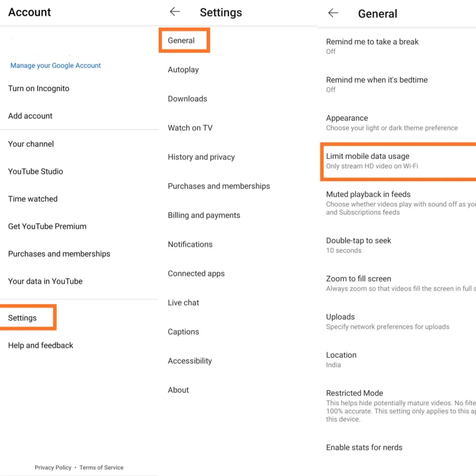This screenshot has width=476, height=476.
Task: Open Notifications settings
Action: [x=190, y=244]
